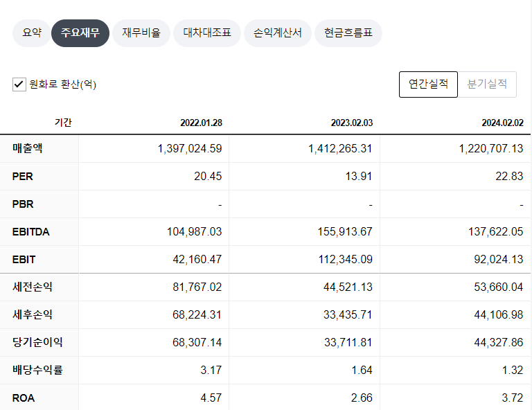Click the 당기순이익 row label
Viewport: 532px width, 410px height.
[37, 342]
